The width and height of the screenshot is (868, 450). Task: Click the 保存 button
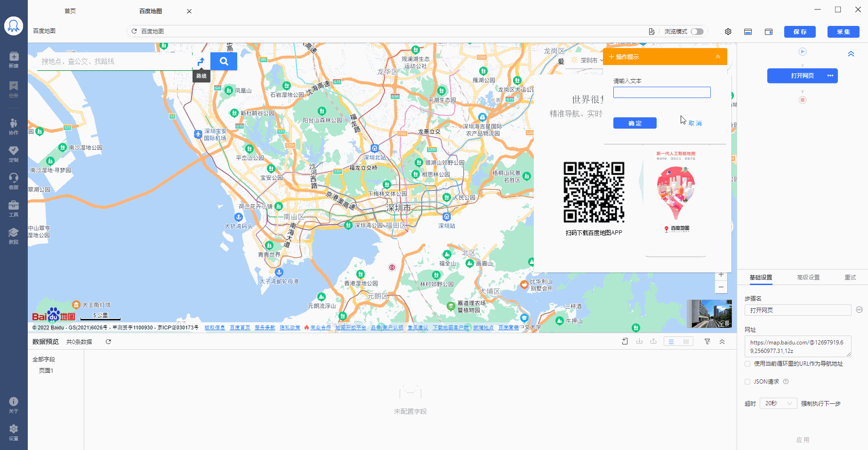tap(800, 32)
